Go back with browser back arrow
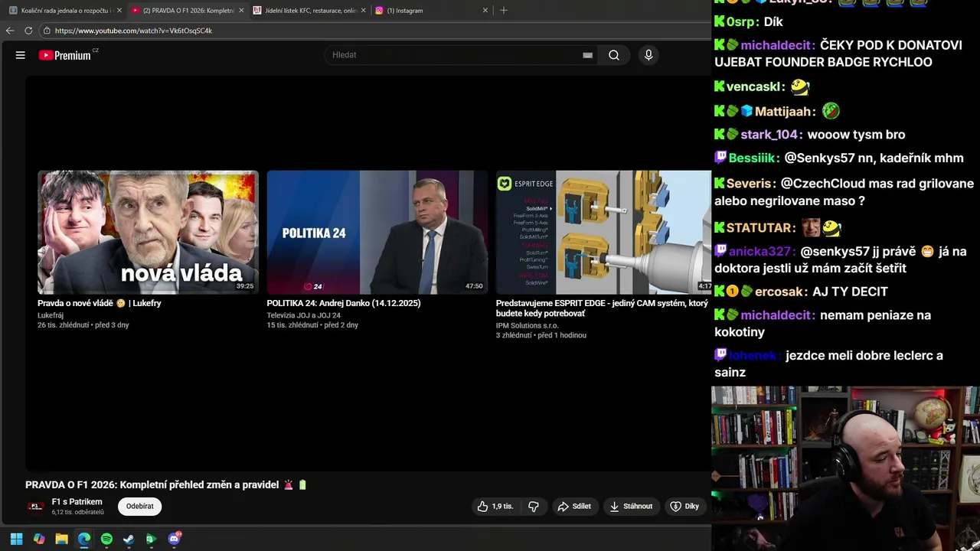The image size is (980, 551). pyautogui.click(x=10, y=31)
